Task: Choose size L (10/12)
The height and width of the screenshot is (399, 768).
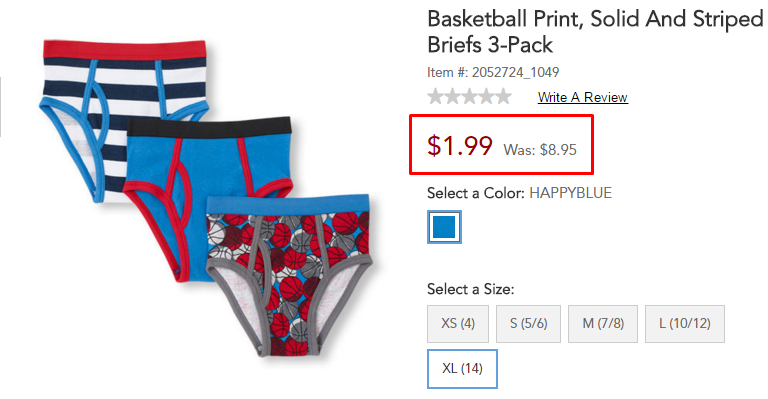Action: coord(685,324)
